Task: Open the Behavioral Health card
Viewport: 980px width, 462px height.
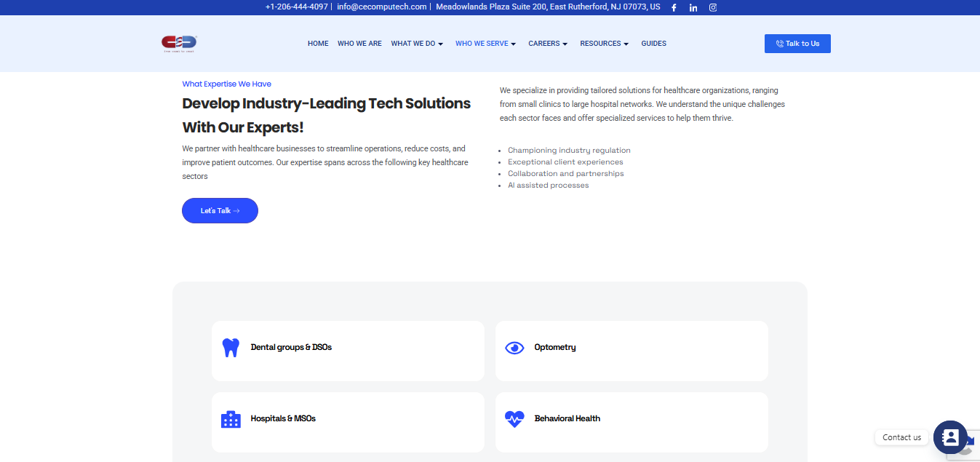Action: coord(632,422)
